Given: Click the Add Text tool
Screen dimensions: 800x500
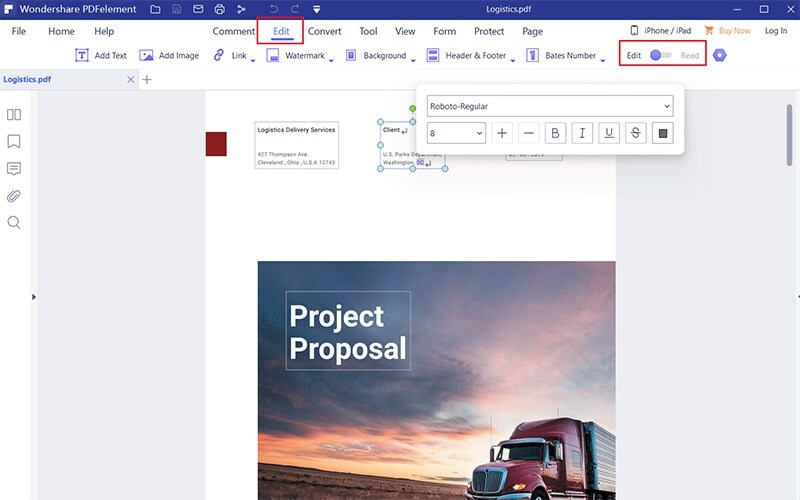Looking at the screenshot, I should (101, 56).
